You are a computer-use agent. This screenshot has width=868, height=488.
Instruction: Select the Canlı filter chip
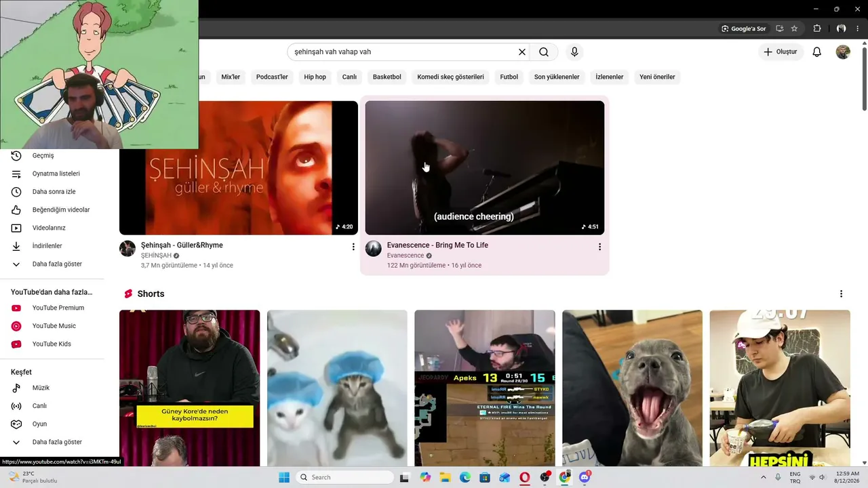click(x=349, y=77)
